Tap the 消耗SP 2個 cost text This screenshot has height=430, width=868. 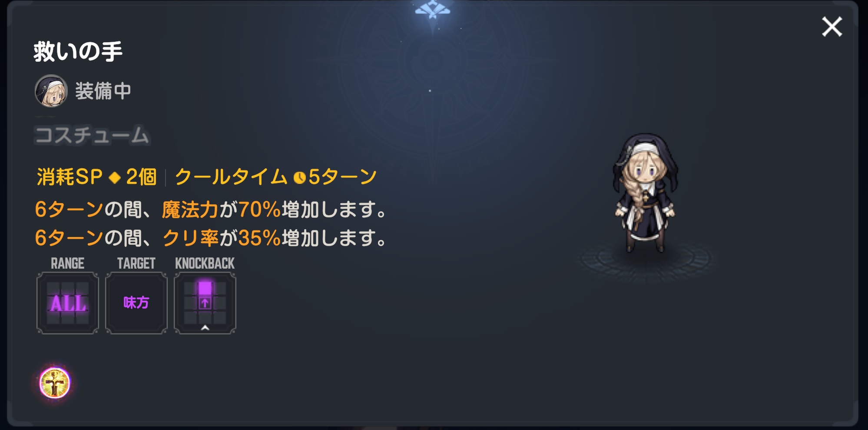tap(96, 177)
